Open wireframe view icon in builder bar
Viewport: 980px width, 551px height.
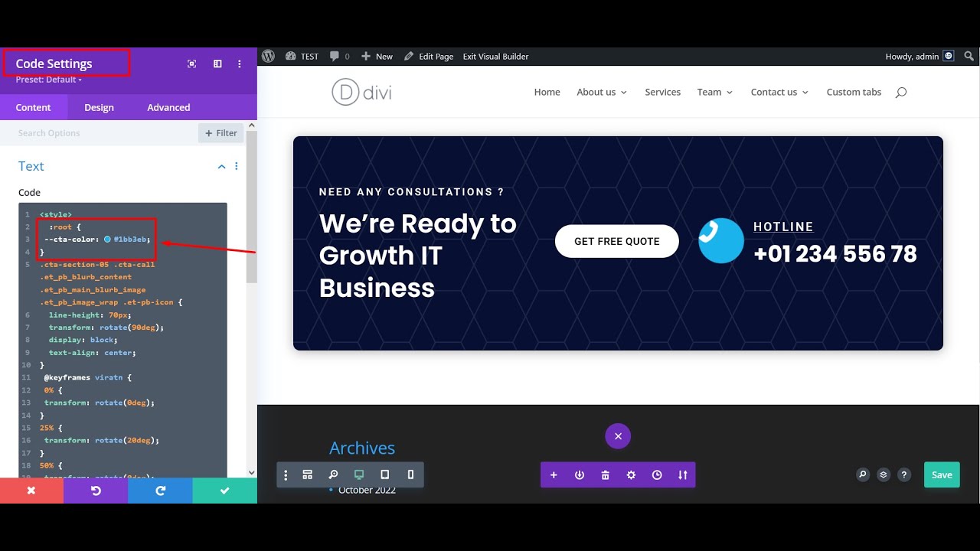point(308,474)
